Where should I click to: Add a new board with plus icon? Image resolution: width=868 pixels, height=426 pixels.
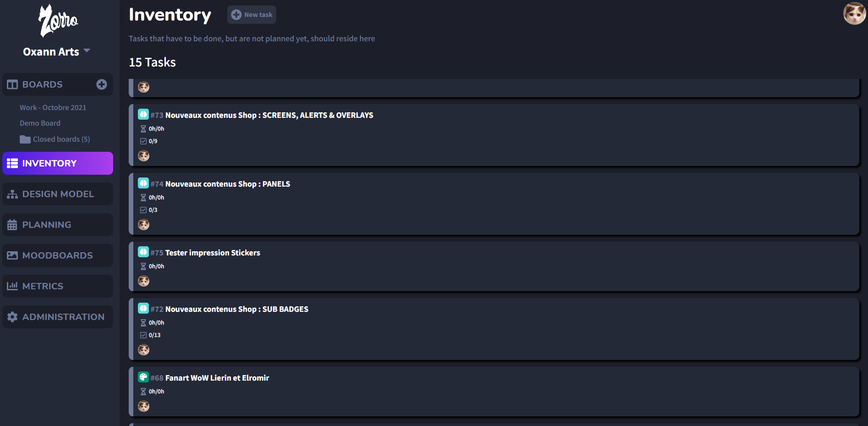click(102, 84)
